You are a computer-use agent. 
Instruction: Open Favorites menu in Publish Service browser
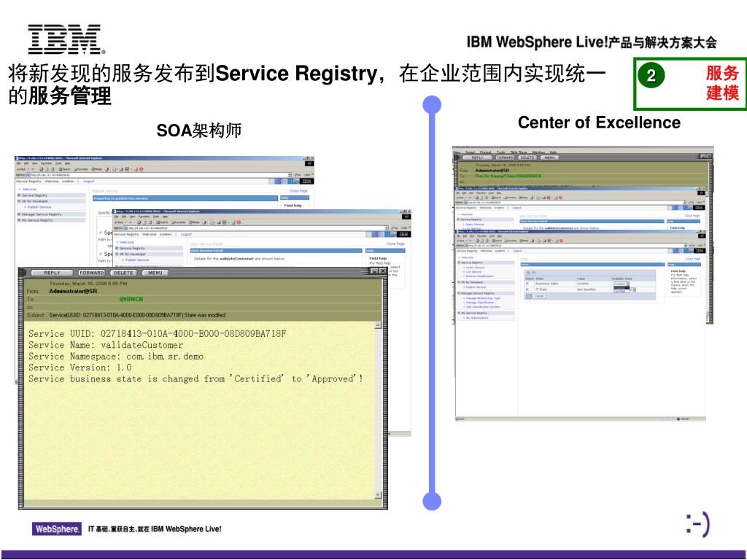pos(46,163)
